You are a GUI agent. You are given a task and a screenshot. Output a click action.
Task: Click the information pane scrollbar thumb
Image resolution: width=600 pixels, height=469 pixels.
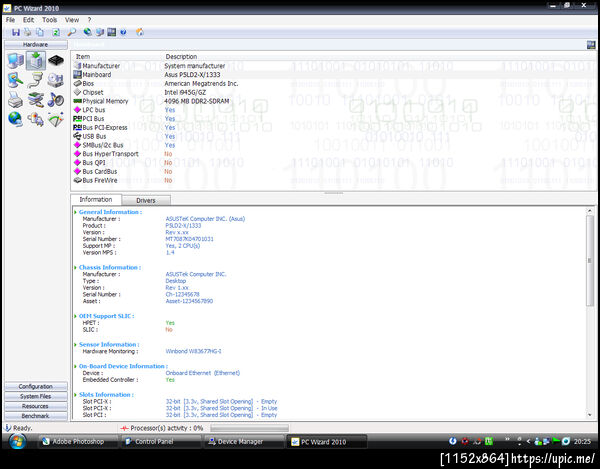click(x=590, y=260)
